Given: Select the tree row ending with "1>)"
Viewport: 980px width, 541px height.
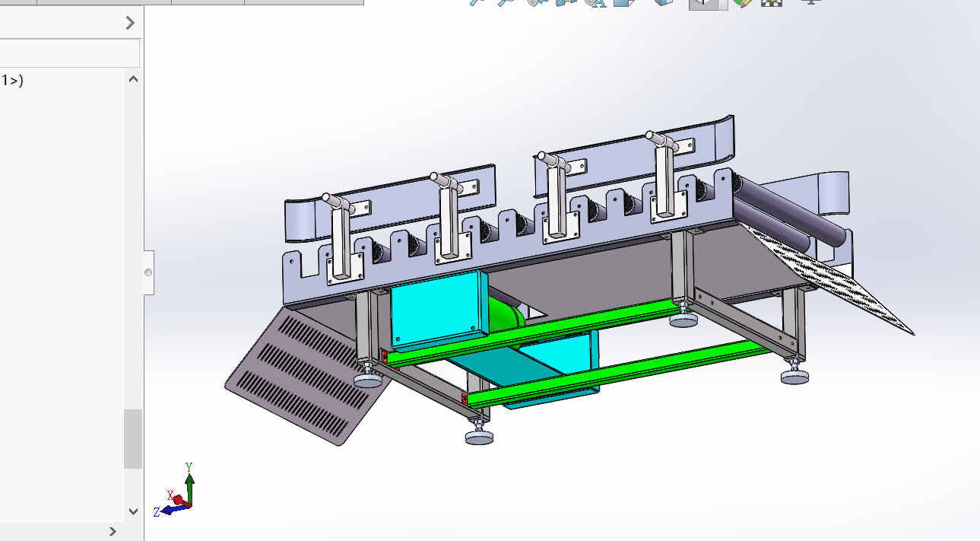Looking at the screenshot, I should click(12, 80).
